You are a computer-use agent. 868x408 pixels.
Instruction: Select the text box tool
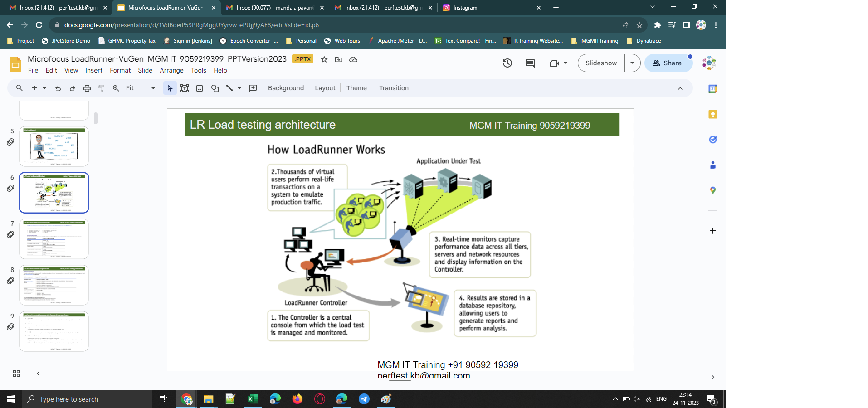pyautogui.click(x=185, y=88)
